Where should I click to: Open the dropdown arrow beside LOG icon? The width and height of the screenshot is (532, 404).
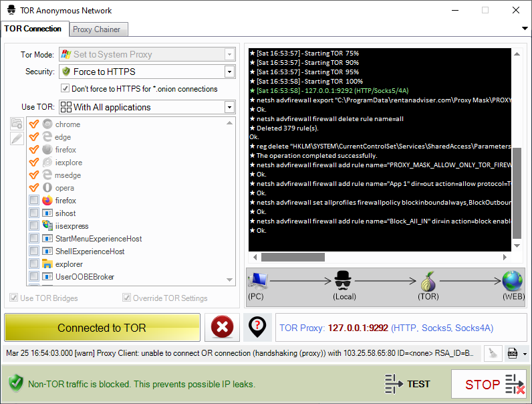click(x=525, y=354)
